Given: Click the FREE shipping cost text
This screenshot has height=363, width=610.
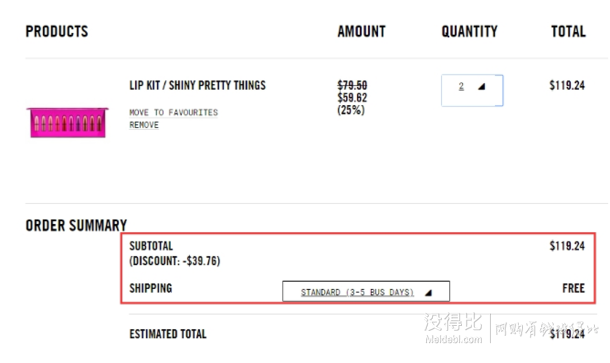Looking at the screenshot, I should click(573, 288).
